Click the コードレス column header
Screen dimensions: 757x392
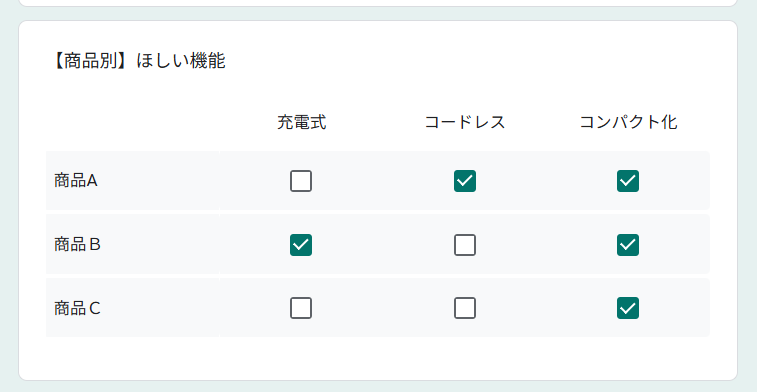click(x=465, y=122)
